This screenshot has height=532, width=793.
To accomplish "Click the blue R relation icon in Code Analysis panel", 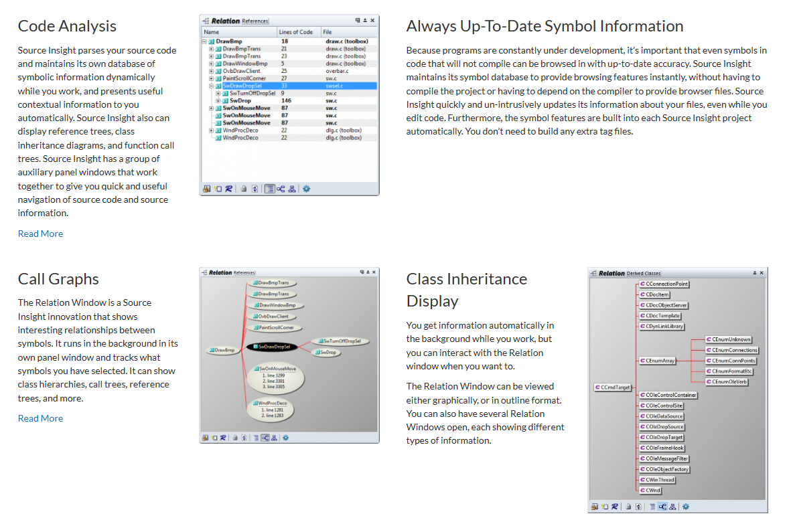I will pos(228,189).
